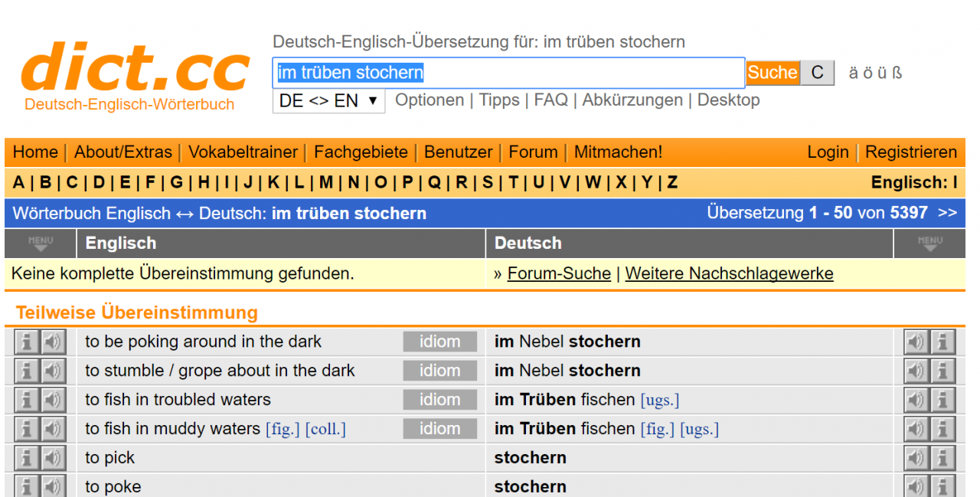Click right-side info icon in 'to stumble / grope about' row
Viewport: 980px width, 497px height.
pyautogui.click(x=942, y=371)
